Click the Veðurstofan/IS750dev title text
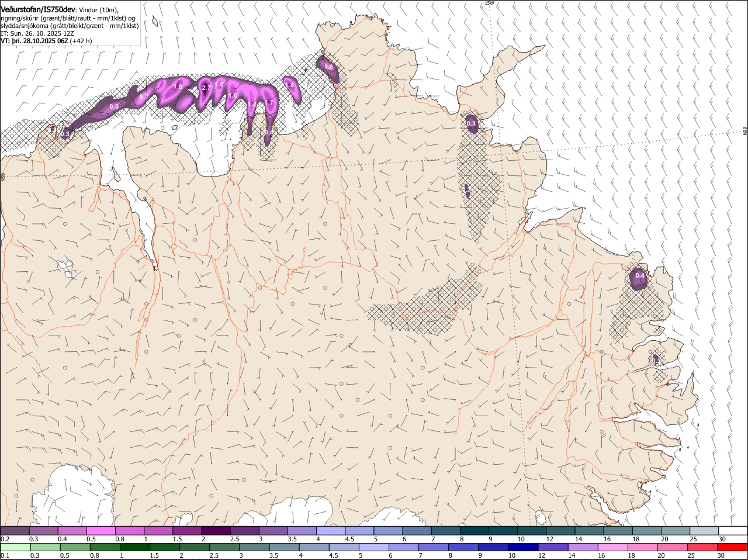This screenshot has height=560, width=748. click(38, 9)
